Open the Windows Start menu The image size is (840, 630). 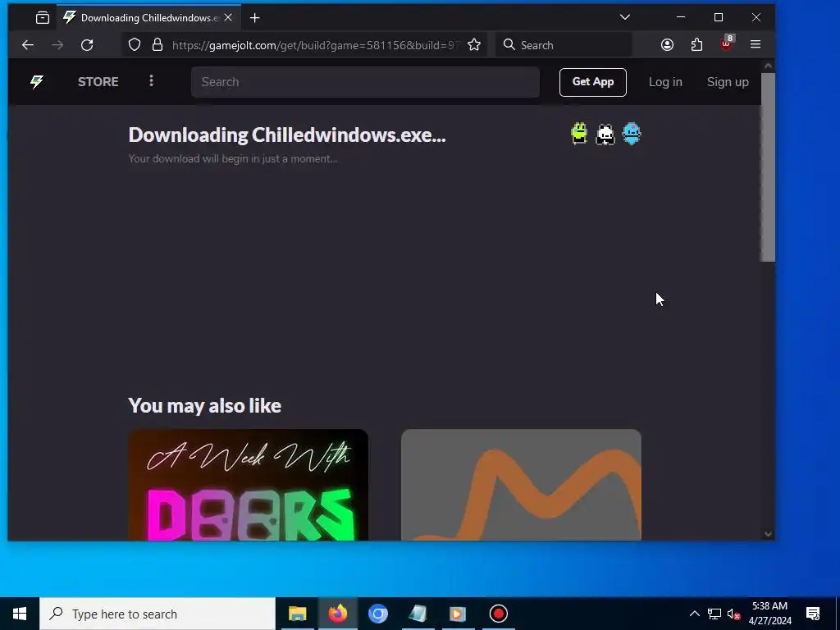click(20, 614)
